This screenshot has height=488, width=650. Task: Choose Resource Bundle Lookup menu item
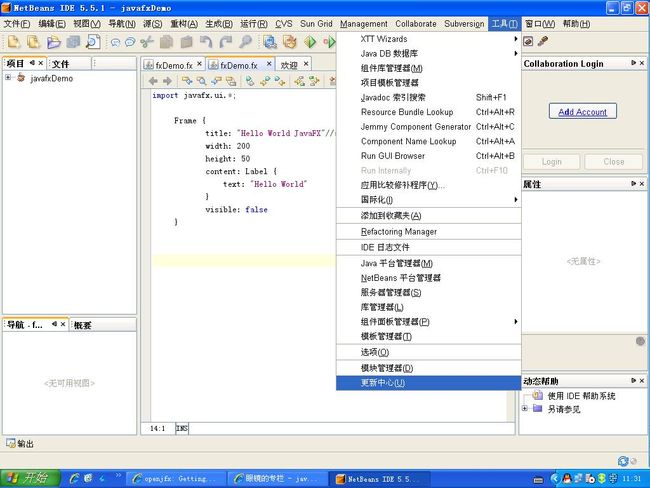tap(428, 112)
